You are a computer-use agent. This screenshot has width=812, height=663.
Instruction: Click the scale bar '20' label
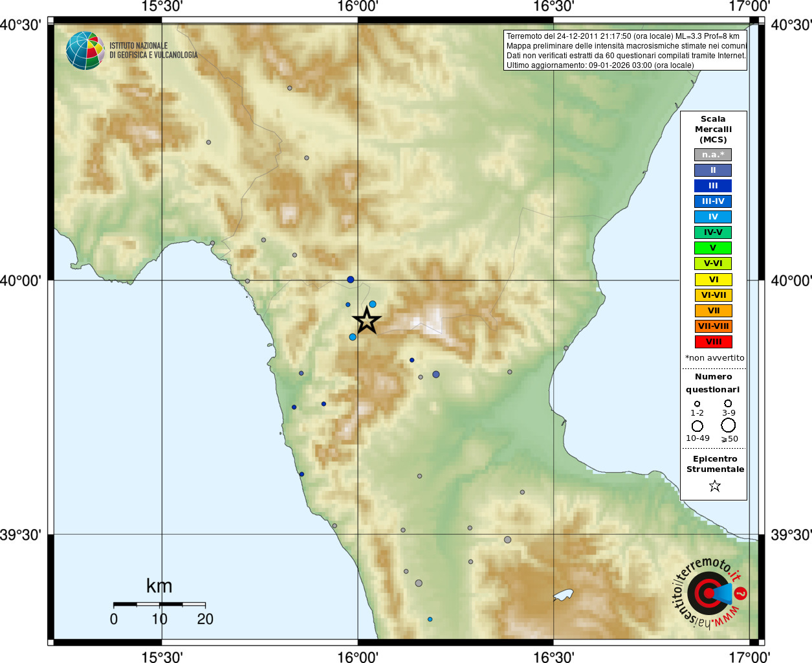tap(205, 619)
